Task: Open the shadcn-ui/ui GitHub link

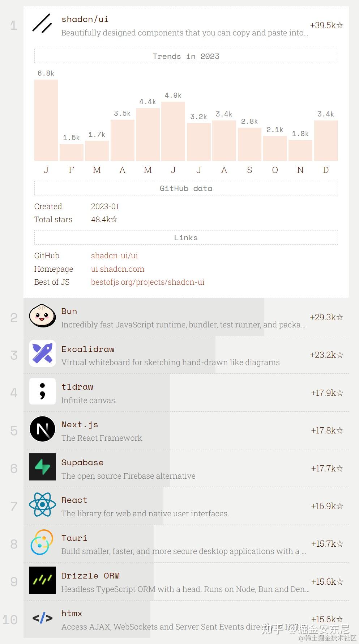Action: (115, 256)
